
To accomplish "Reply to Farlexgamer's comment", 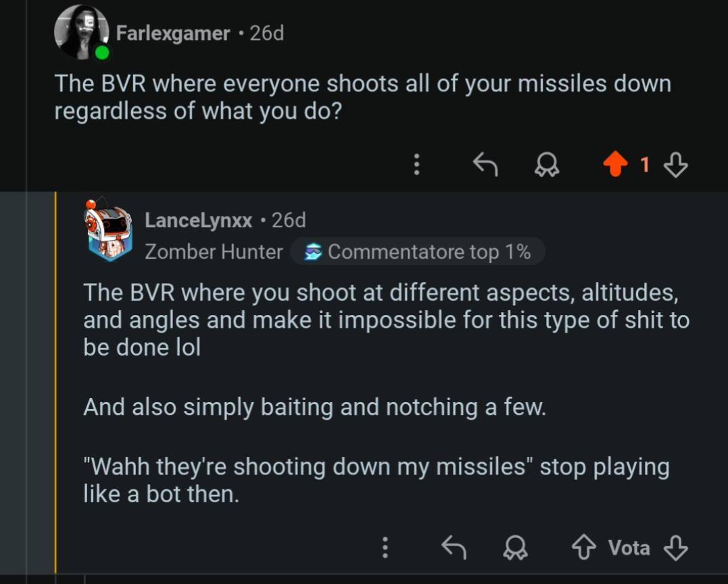I will click(x=484, y=164).
